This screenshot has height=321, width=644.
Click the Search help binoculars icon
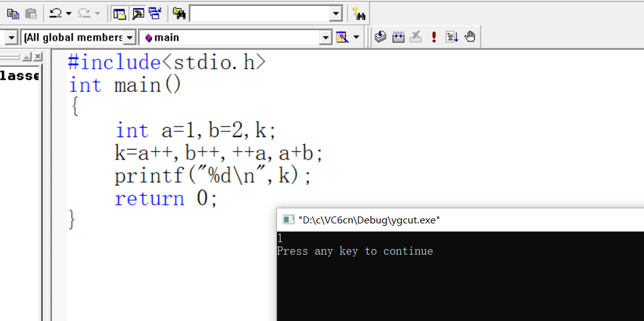tap(360, 14)
